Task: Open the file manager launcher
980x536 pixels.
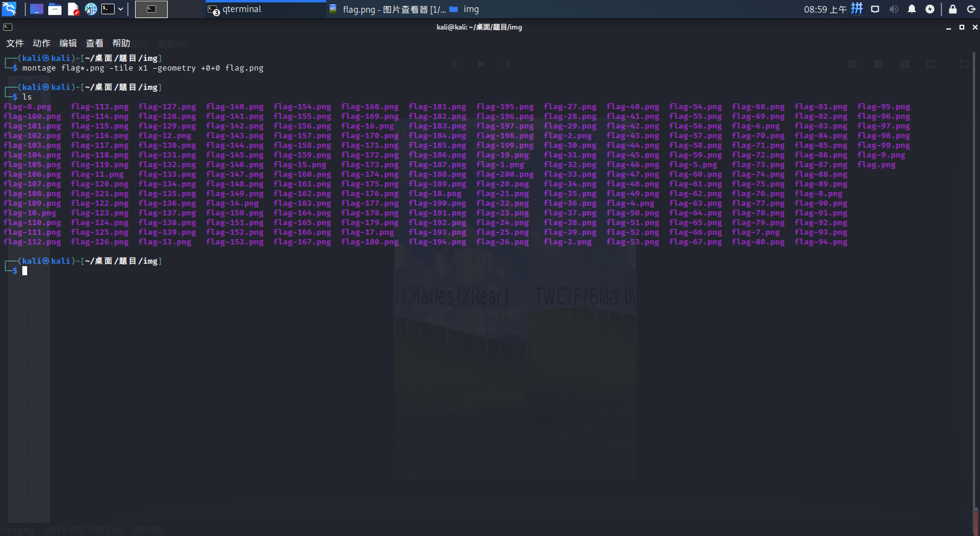Action: (x=55, y=9)
